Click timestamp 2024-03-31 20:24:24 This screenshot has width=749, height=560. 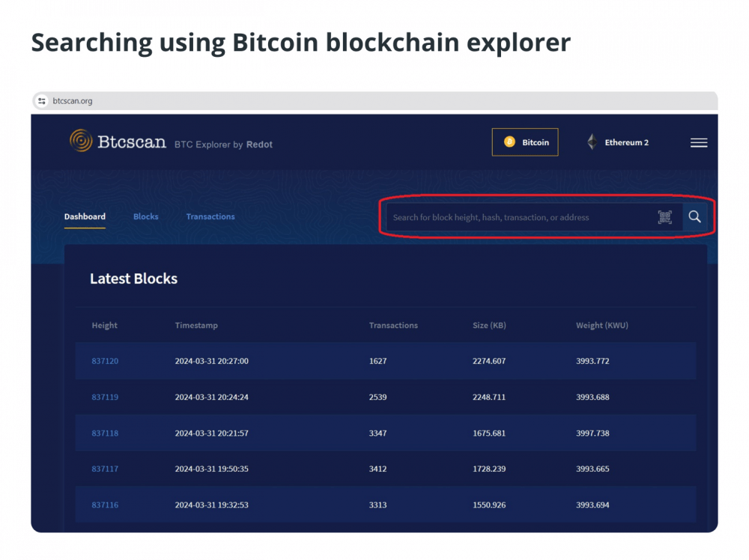click(212, 397)
